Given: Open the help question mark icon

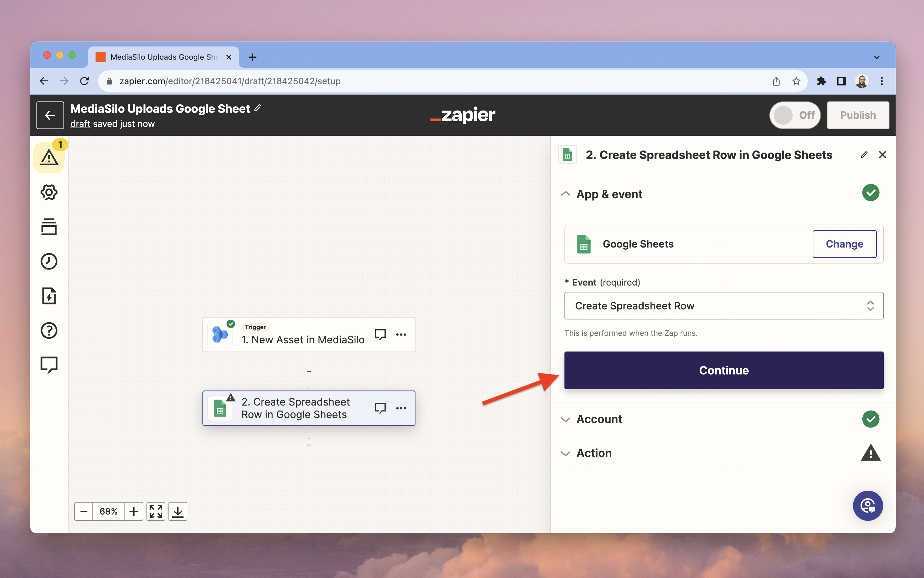Looking at the screenshot, I should (x=49, y=331).
